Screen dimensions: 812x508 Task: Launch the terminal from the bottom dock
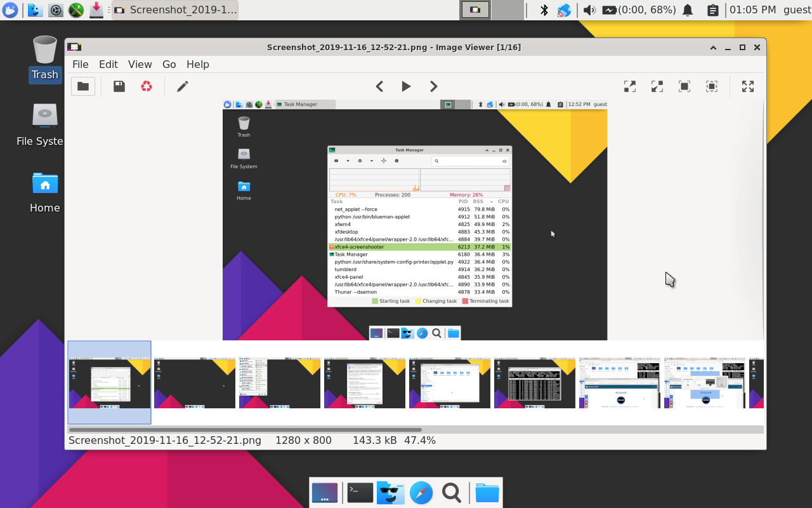coord(360,493)
